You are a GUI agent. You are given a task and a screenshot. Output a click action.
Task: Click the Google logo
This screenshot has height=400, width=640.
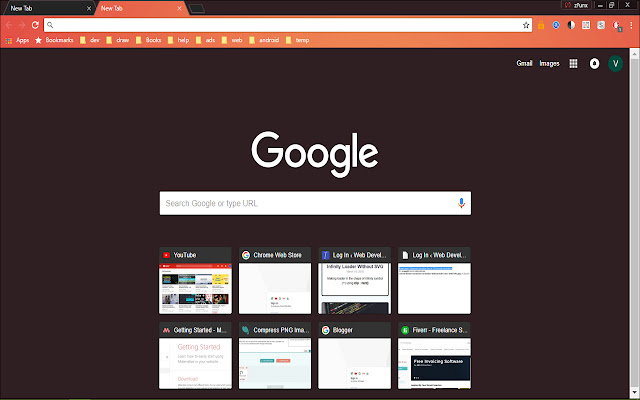[x=315, y=154]
